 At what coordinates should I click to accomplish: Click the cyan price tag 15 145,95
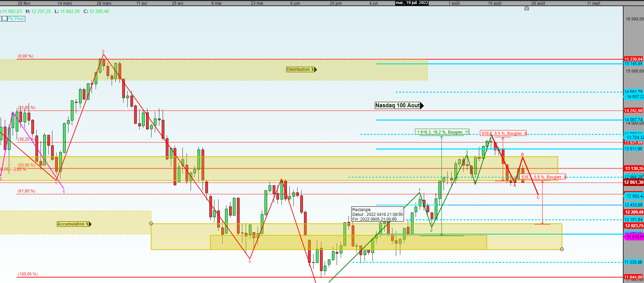click(x=633, y=64)
